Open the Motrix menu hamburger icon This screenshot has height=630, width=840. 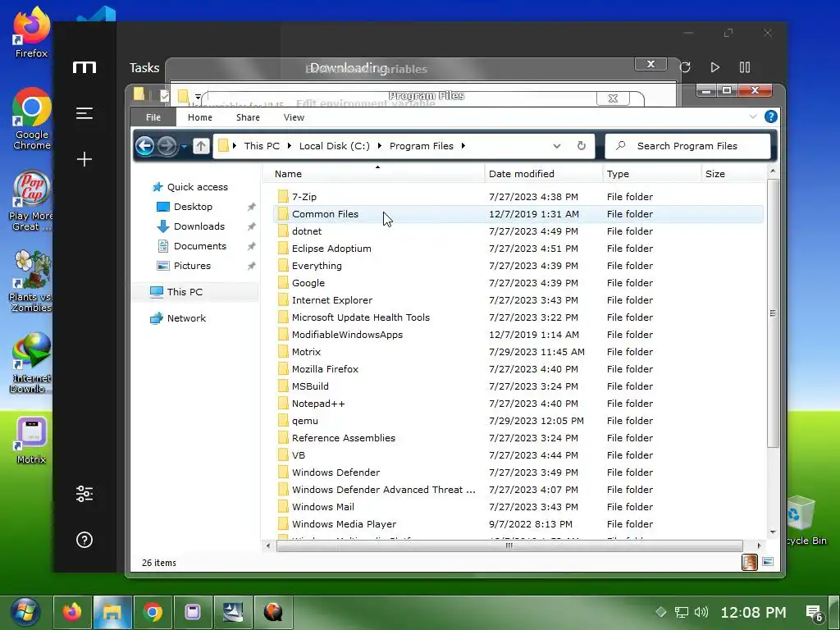(84, 113)
